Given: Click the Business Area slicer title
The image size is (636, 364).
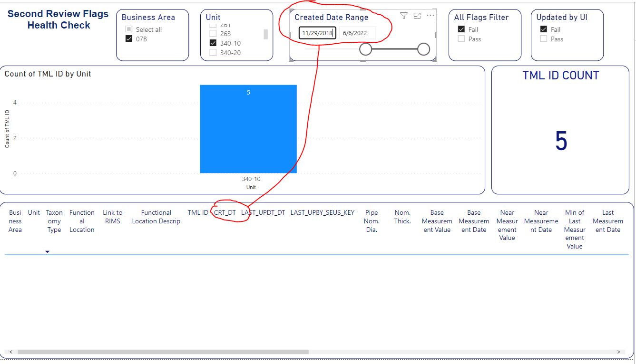Looking at the screenshot, I should click(x=148, y=17).
